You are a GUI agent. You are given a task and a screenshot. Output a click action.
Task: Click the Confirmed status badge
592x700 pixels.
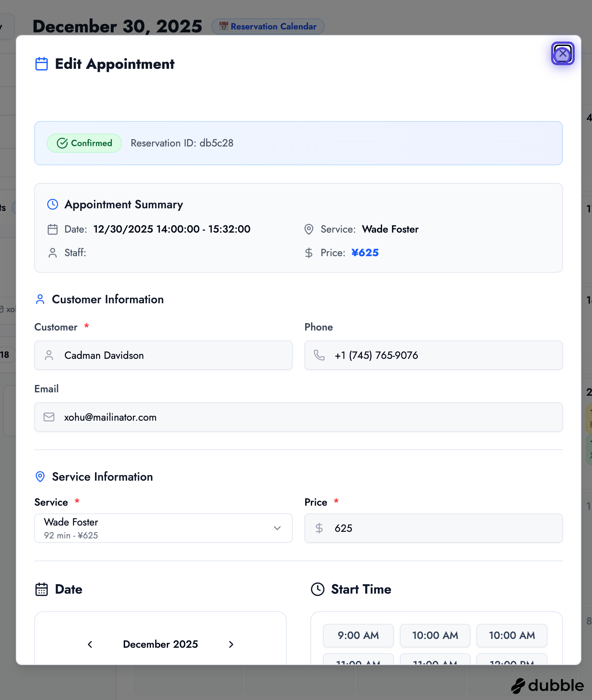point(84,143)
